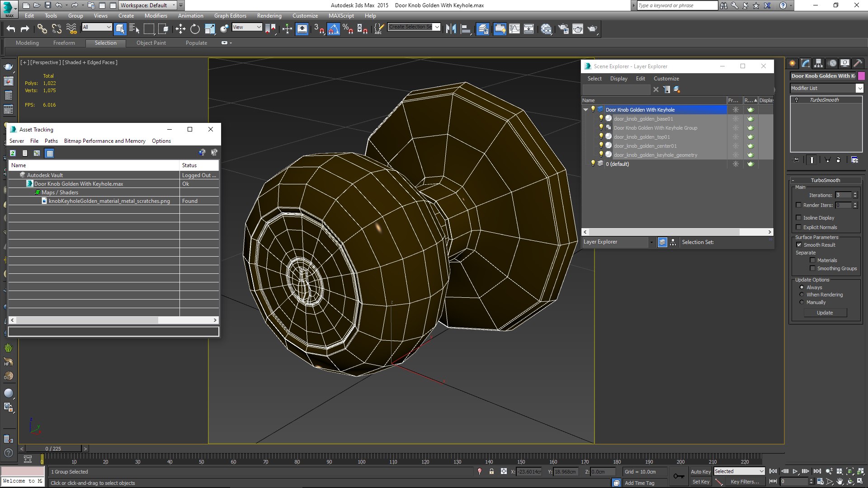Viewport: 868px width, 488px height.
Task: Click the Select Object tool
Action: [x=120, y=29]
